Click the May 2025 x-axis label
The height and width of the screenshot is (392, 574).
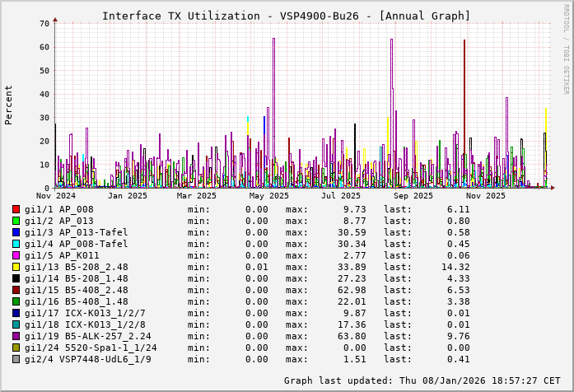(x=268, y=196)
